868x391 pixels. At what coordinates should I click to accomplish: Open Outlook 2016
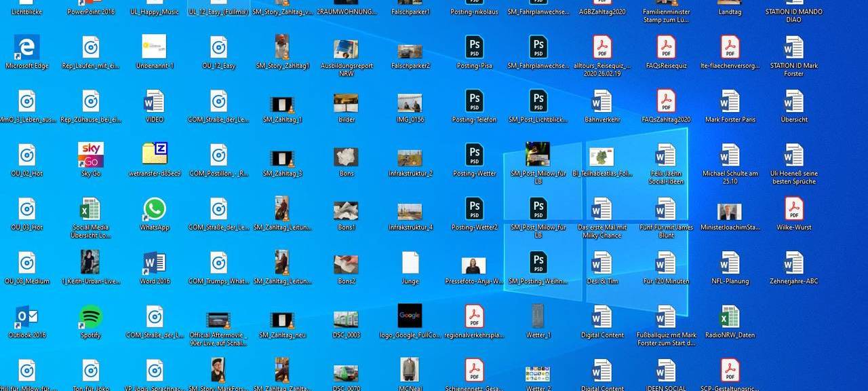(x=26, y=316)
